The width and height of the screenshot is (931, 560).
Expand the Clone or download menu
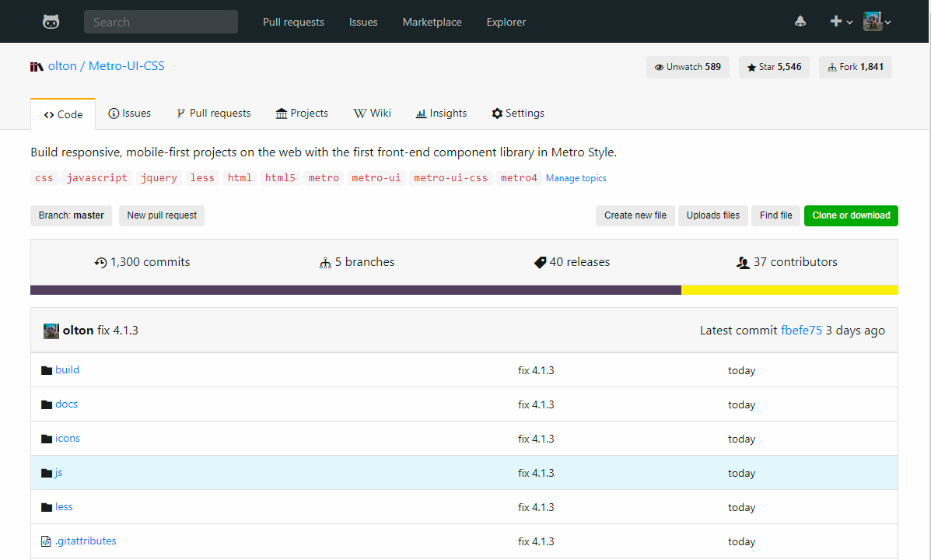[x=851, y=215]
